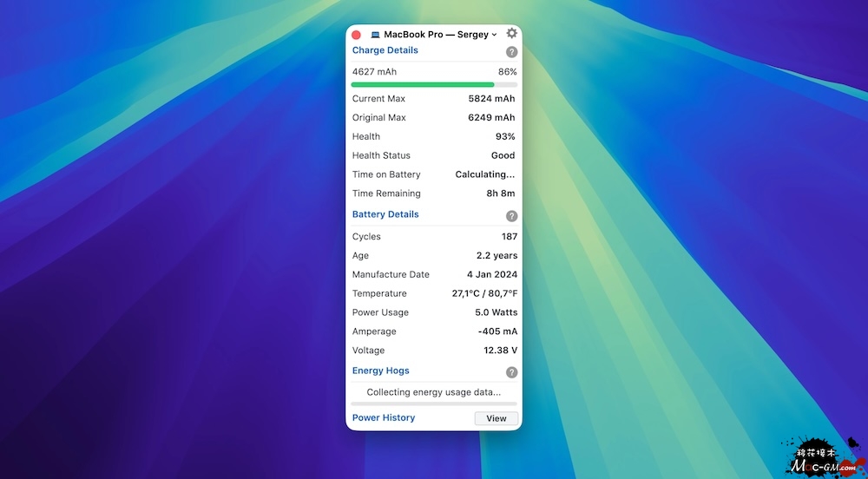This screenshot has width=868, height=479.
Task: Close the panel with the red button
Action: coord(356,35)
